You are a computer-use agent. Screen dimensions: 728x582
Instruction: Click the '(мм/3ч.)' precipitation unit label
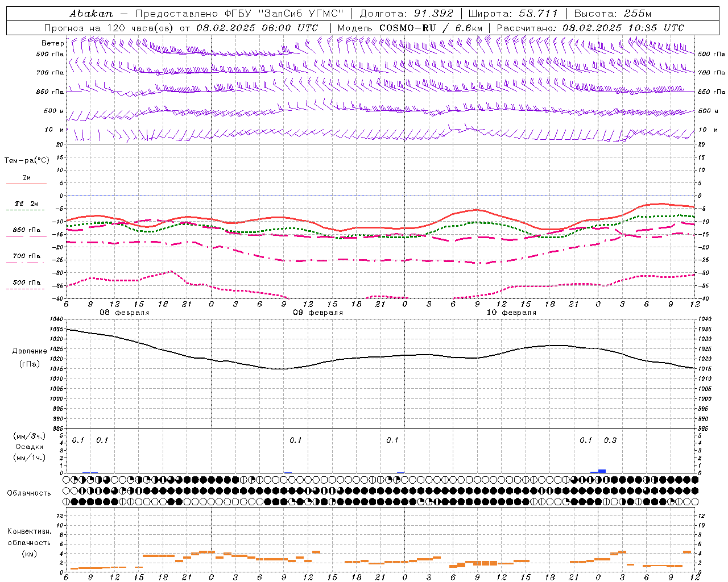30,436
